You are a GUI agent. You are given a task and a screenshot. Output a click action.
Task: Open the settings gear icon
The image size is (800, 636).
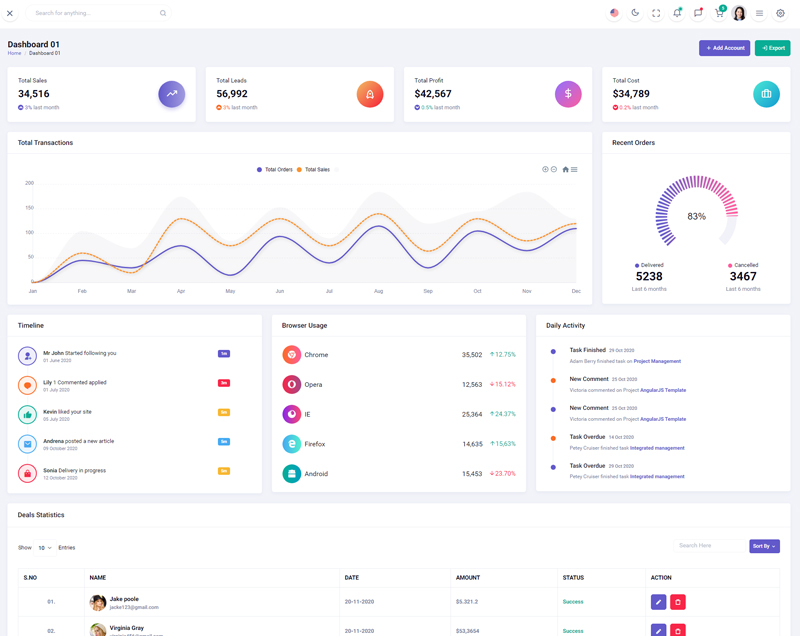tap(781, 13)
